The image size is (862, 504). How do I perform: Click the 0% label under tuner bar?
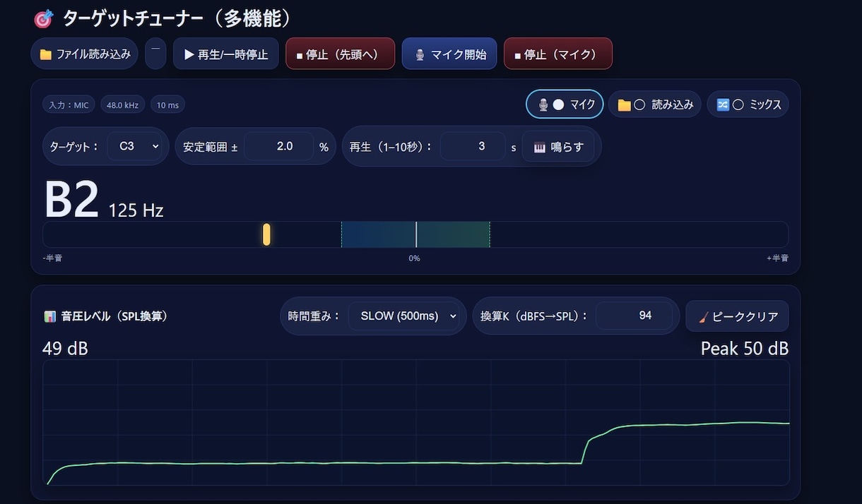[415, 258]
